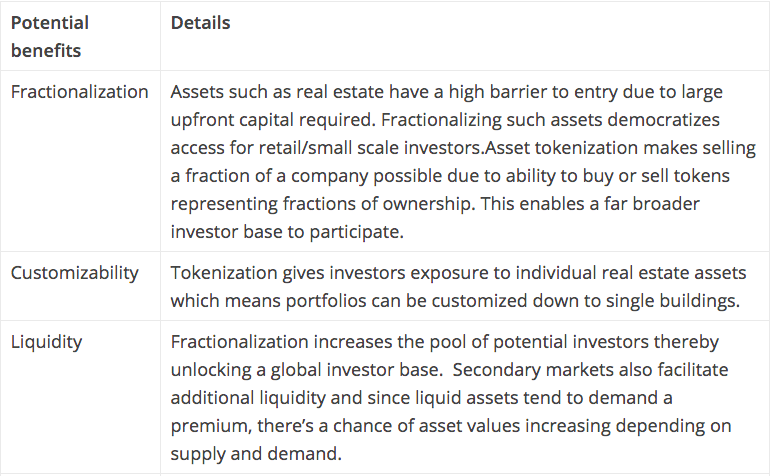Click the text 'upfront capital required'

point(272,120)
